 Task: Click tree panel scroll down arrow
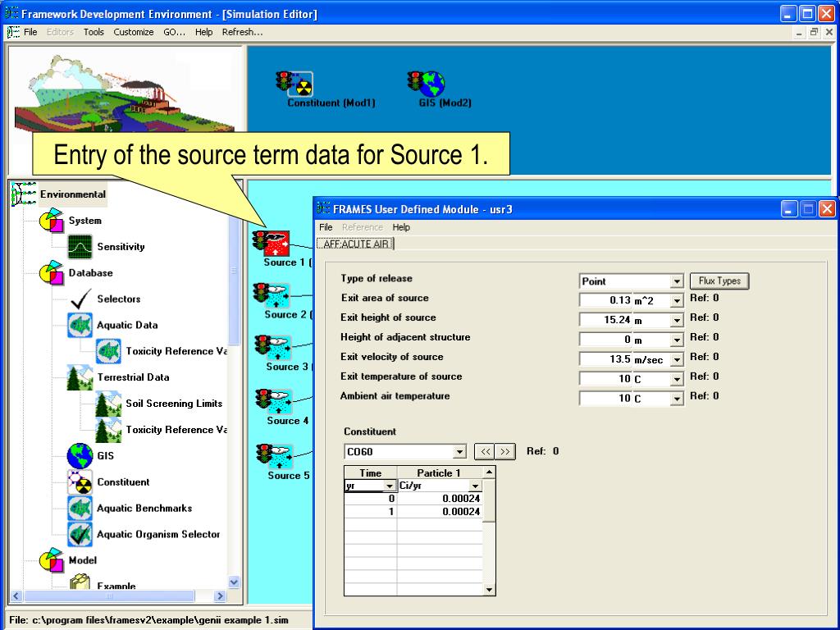point(234,582)
